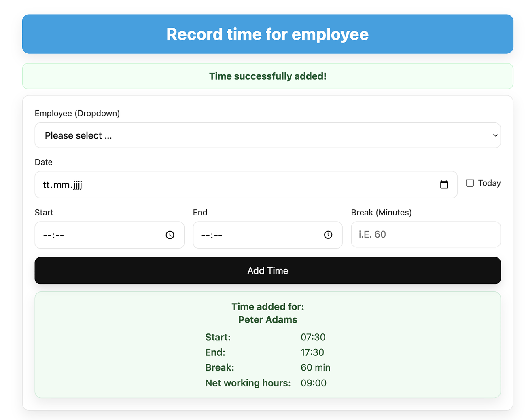This screenshot has width=526, height=420.
Task: Click the 07:30 start value in summary
Action: (313, 337)
